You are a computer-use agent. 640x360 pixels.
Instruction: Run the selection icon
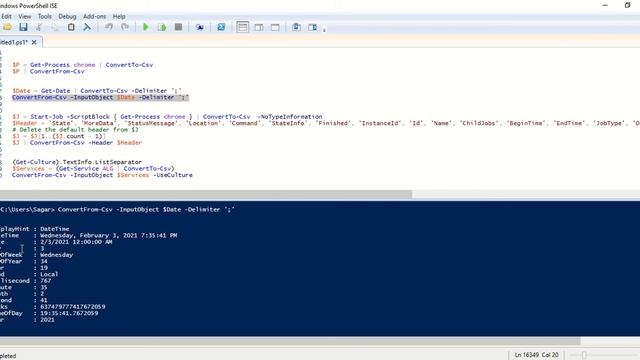pyautogui.click(x=162, y=27)
